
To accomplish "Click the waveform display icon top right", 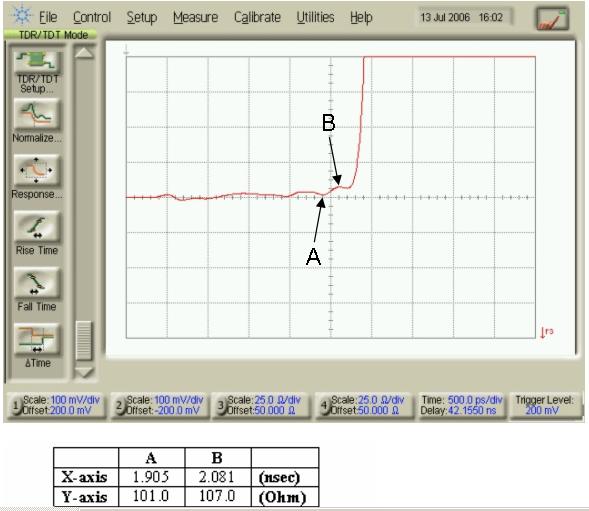I will tap(551, 19).
